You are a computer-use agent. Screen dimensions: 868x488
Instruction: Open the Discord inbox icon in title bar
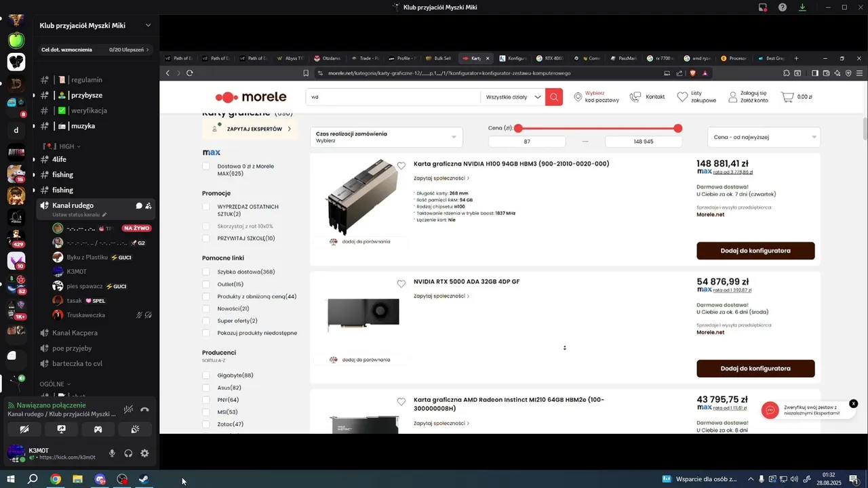click(763, 7)
